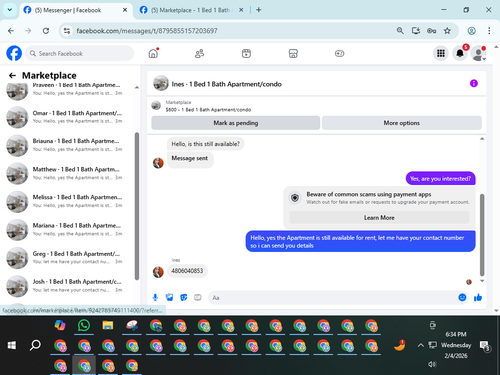Open the $600 listing link under Marketplace
This screenshot has width=500, height=375.
(x=208, y=110)
